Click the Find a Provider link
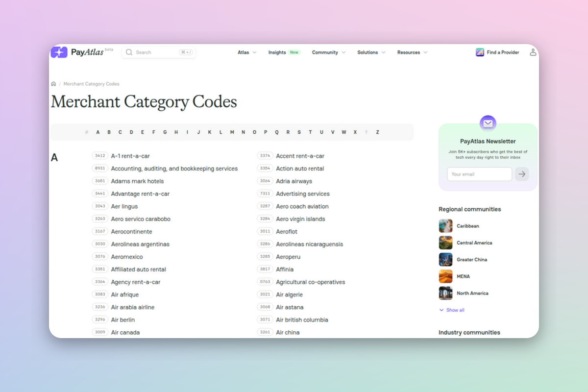The width and height of the screenshot is (588, 392). (503, 52)
